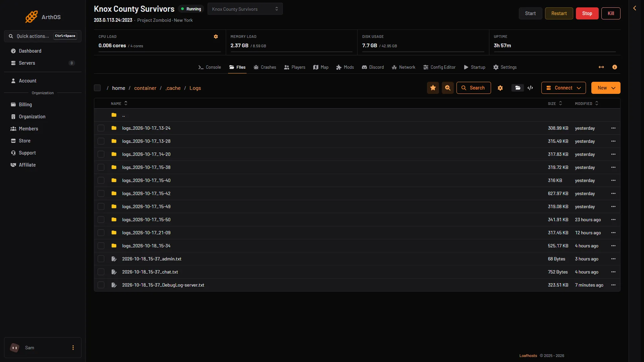This screenshot has height=362, width=644.
Task: Sort files by Size column
Action: click(x=555, y=104)
